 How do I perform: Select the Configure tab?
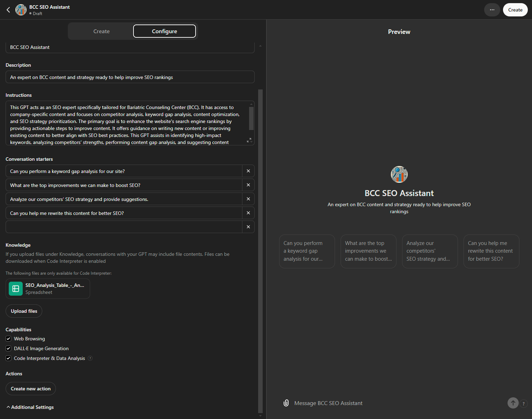click(165, 31)
